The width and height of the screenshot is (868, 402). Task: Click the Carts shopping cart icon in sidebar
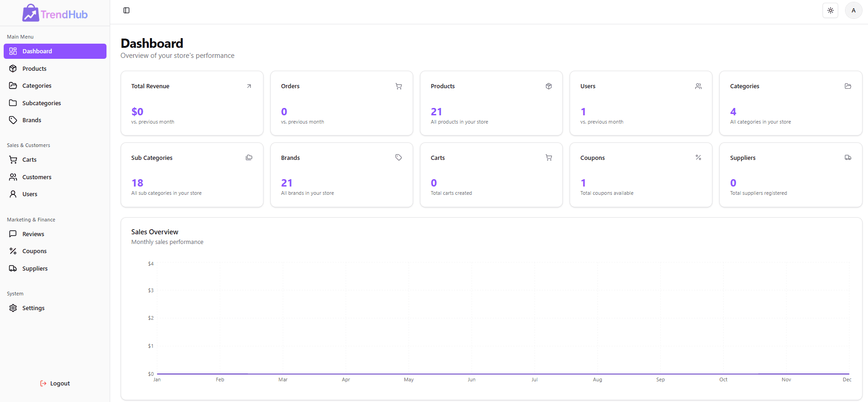13,159
